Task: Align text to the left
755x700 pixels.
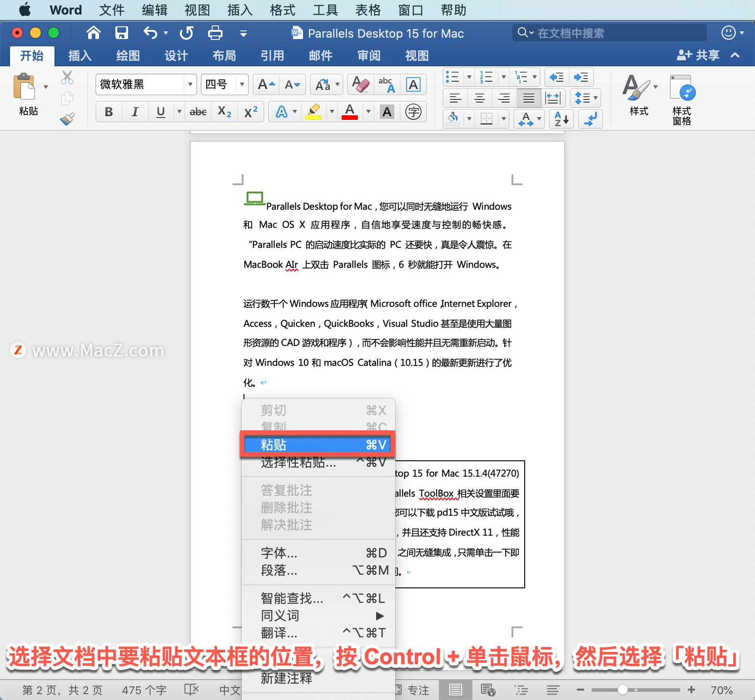Action: pyautogui.click(x=455, y=98)
